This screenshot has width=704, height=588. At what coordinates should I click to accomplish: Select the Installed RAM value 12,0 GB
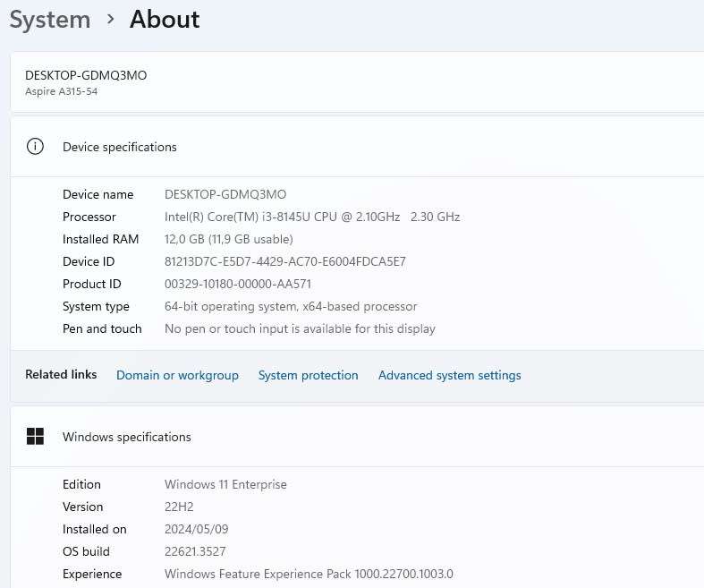click(x=229, y=240)
